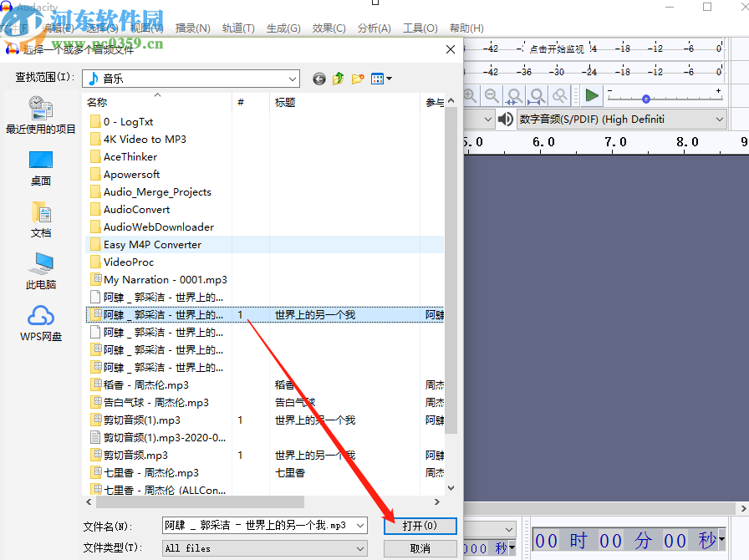Open WPS网盘 in the sidebar
Screen dimensions: 749x560
tap(40, 322)
